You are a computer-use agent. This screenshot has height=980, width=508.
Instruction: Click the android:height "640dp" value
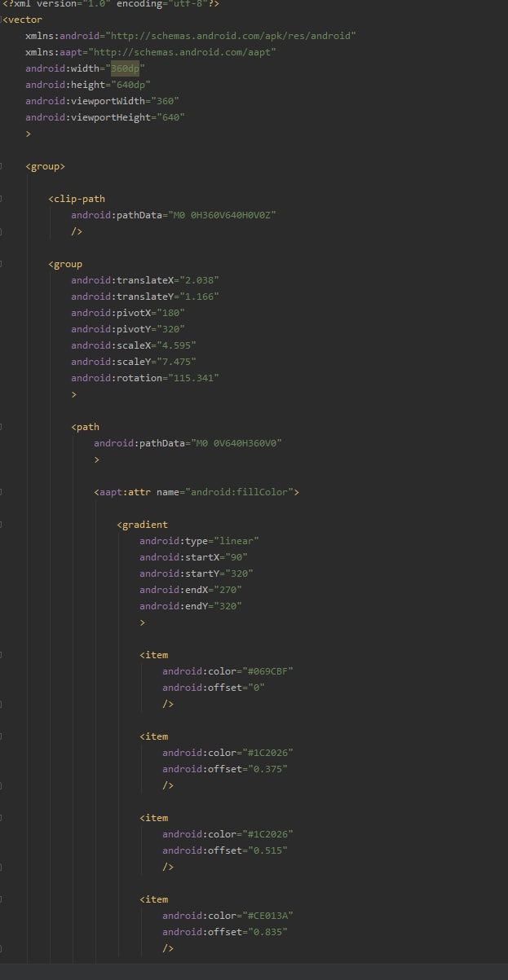click(x=130, y=85)
